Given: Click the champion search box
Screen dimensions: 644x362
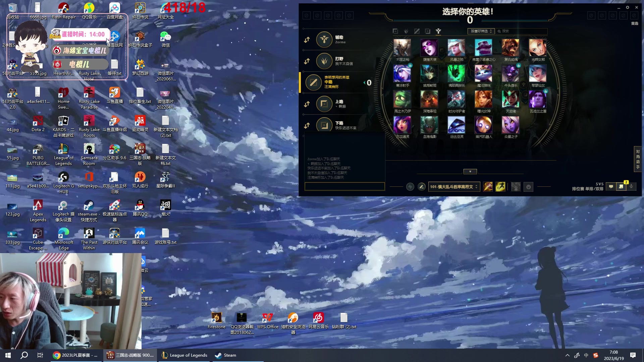Looking at the screenshot, I should pos(522,31).
